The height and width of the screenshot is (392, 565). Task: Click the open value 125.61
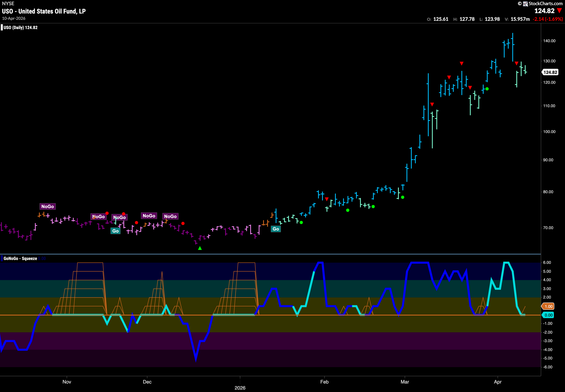[x=441, y=19]
